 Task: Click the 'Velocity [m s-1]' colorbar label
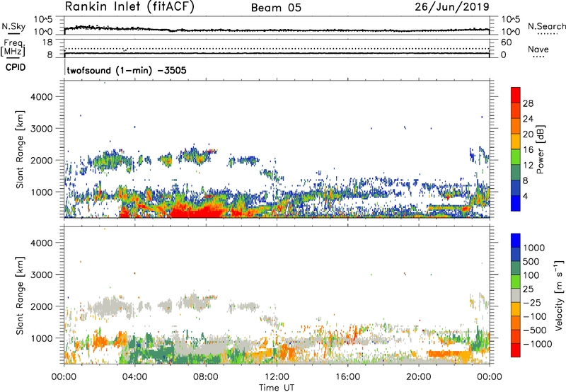(560, 295)
